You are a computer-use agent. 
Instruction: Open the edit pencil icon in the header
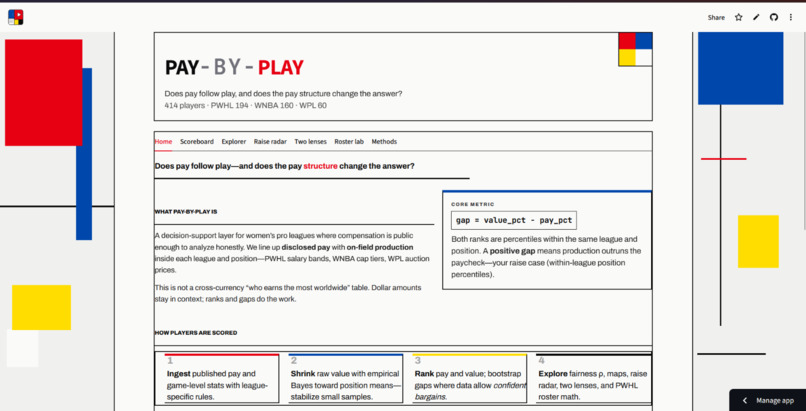coord(756,17)
